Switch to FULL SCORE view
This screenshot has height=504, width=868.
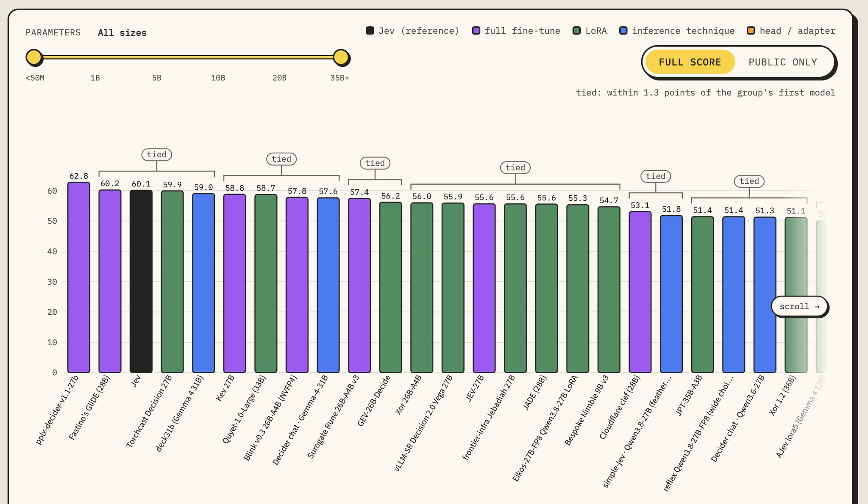[690, 62]
